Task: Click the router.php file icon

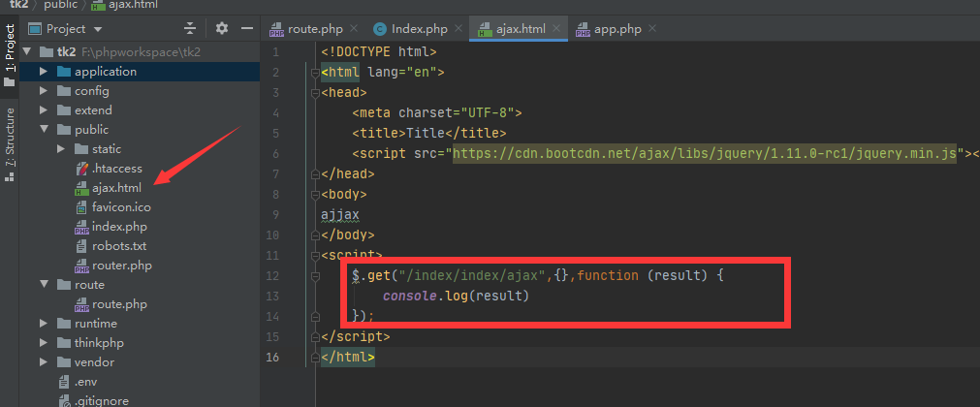Action: tap(81, 266)
